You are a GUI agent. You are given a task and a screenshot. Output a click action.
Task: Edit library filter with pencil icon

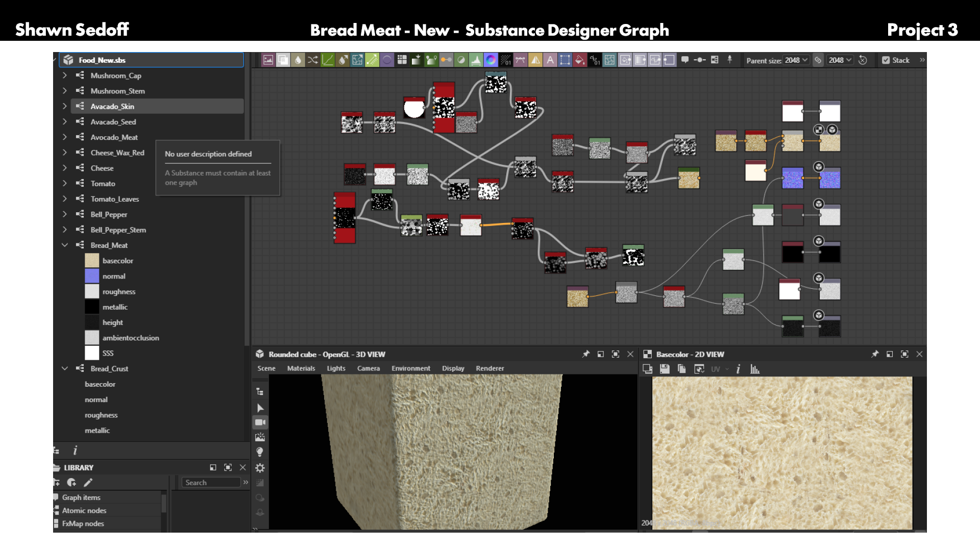click(88, 483)
